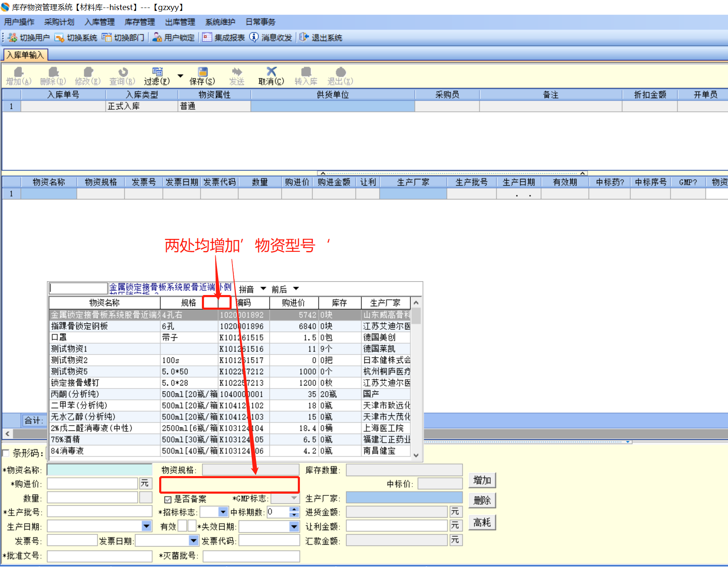This screenshot has width=728, height=567.
Task: Open the 集成报表 report icon
Action: click(x=207, y=37)
